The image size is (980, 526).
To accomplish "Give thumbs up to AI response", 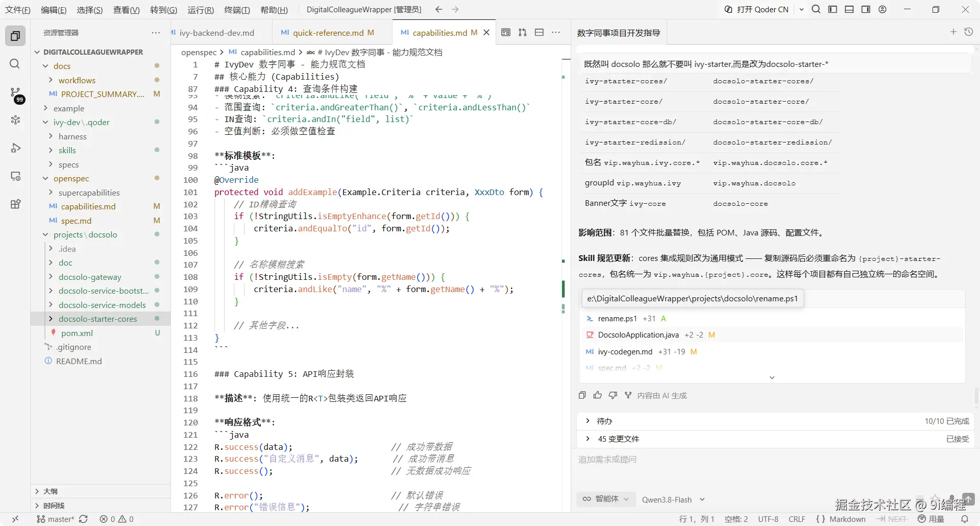I will 598,395.
